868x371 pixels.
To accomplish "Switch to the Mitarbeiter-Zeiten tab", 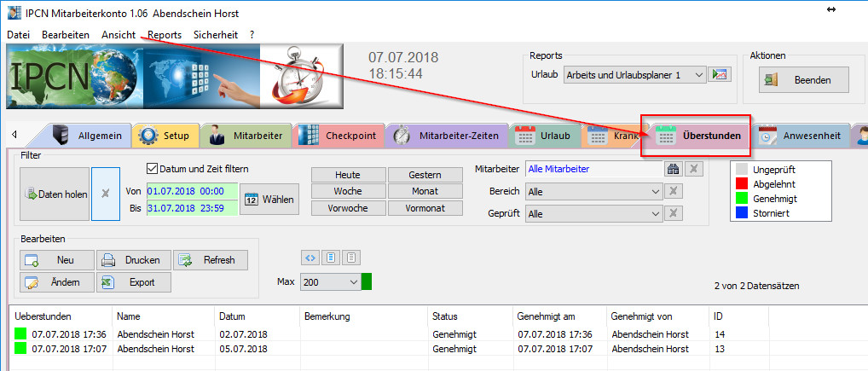I will coord(448,136).
